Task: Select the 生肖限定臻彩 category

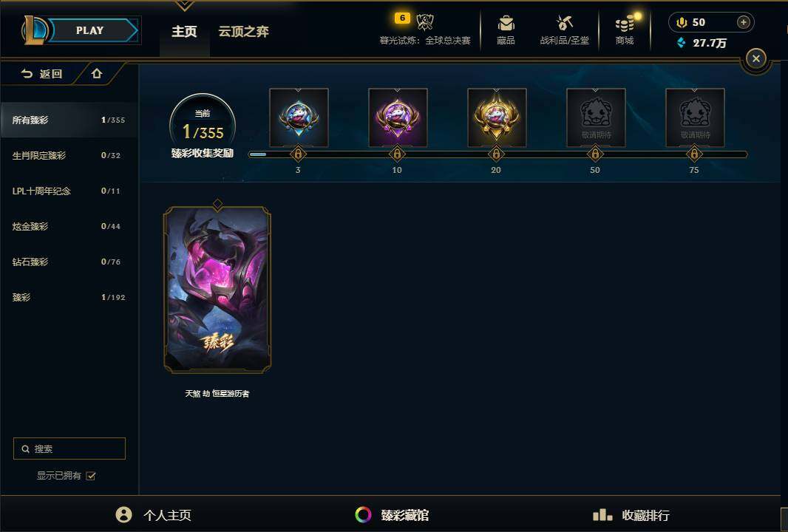Action: click(x=69, y=155)
